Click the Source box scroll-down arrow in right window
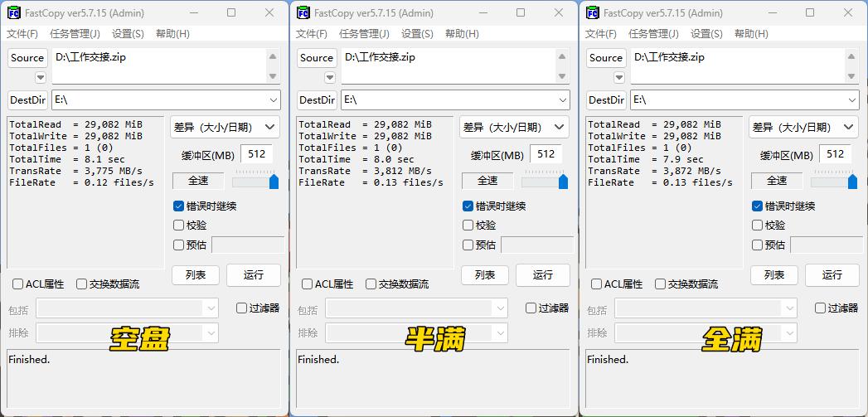This screenshot has height=417, width=868. coord(851,76)
